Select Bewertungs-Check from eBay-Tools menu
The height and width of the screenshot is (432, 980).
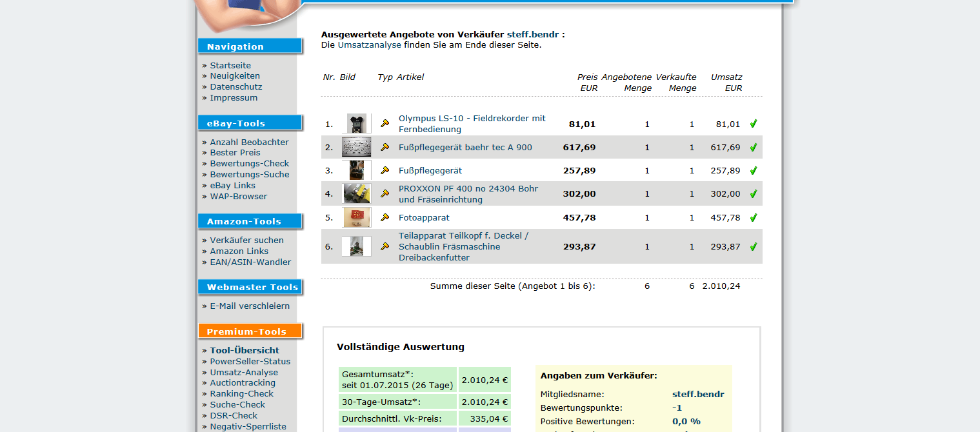(249, 164)
